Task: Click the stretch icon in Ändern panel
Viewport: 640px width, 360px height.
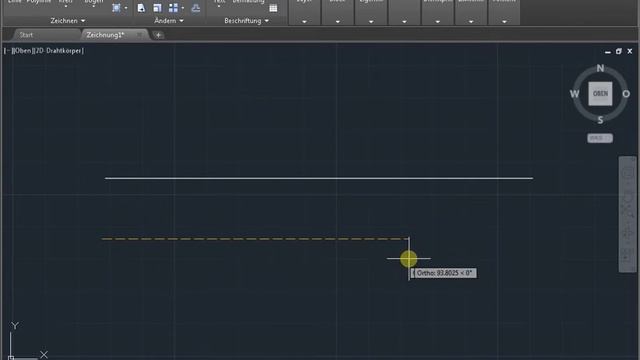Action: [141, 8]
